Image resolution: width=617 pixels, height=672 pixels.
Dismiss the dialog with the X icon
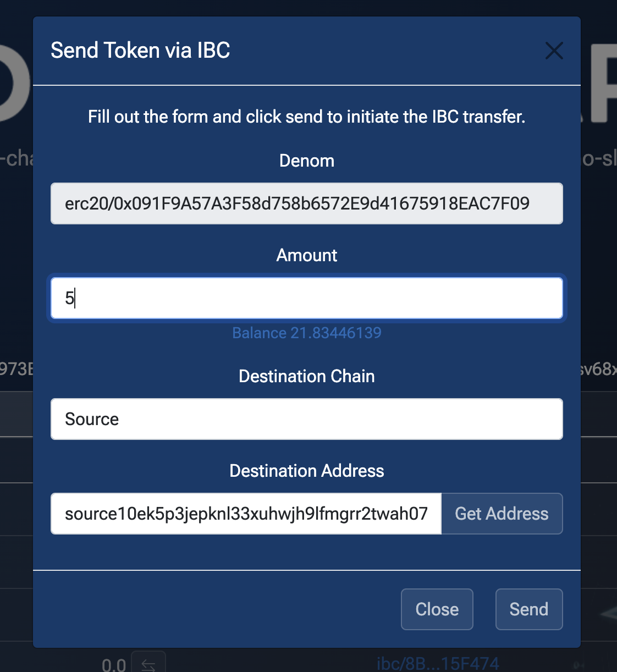pos(554,51)
